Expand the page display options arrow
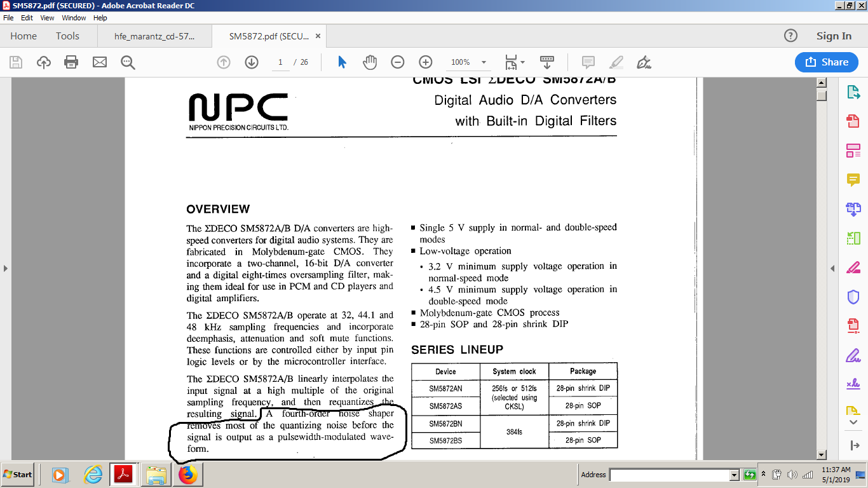Viewport: 868px width, 488px height. [523, 62]
